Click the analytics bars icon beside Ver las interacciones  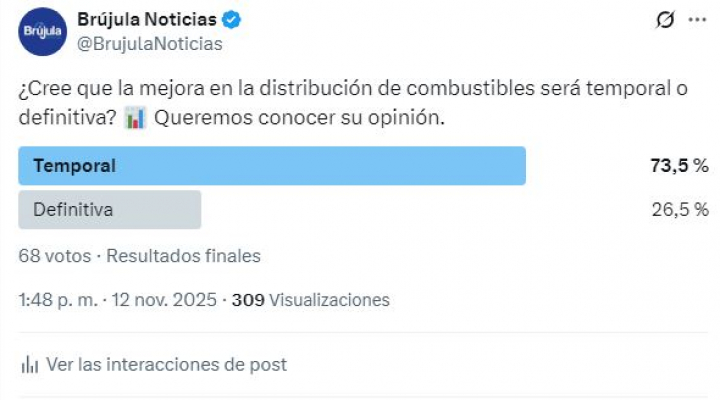[30, 365]
